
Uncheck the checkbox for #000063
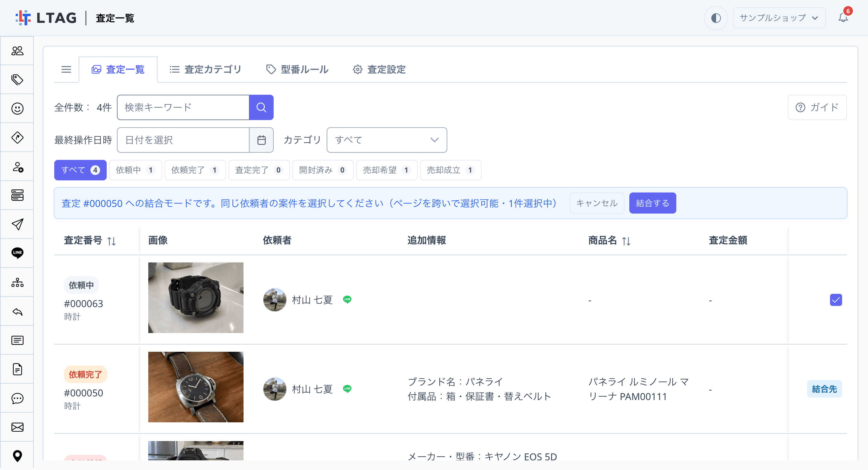(x=836, y=300)
